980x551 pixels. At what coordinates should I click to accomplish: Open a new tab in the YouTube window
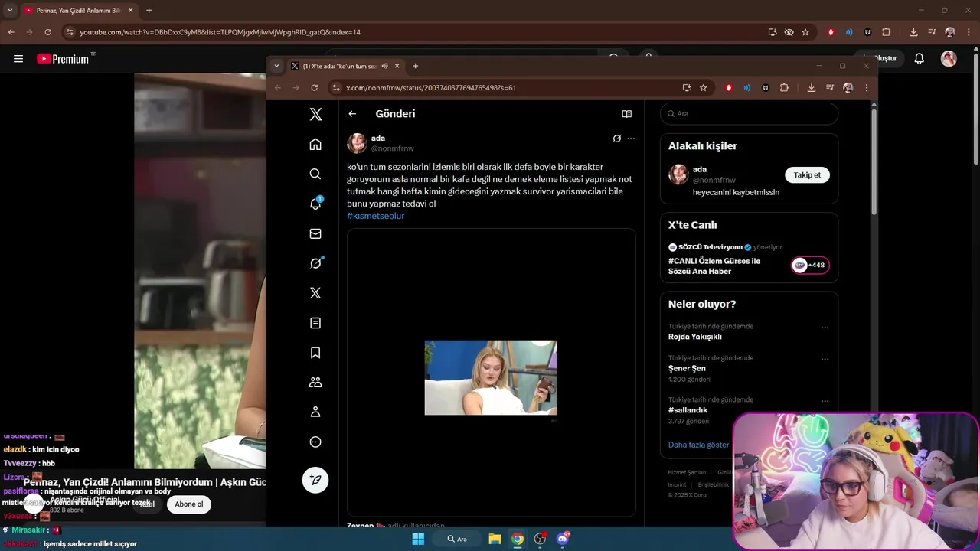click(x=149, y=11)
